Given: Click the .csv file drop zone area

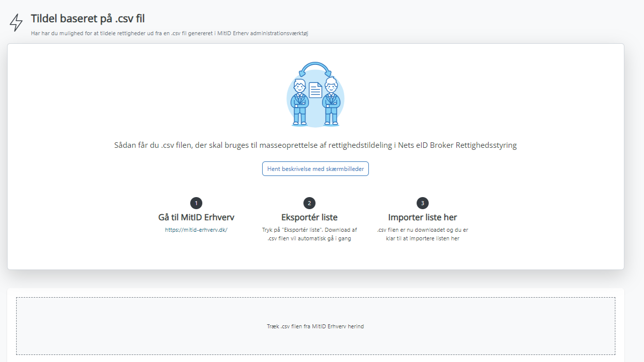Looking at the screenshot, I should coord(315,326).
